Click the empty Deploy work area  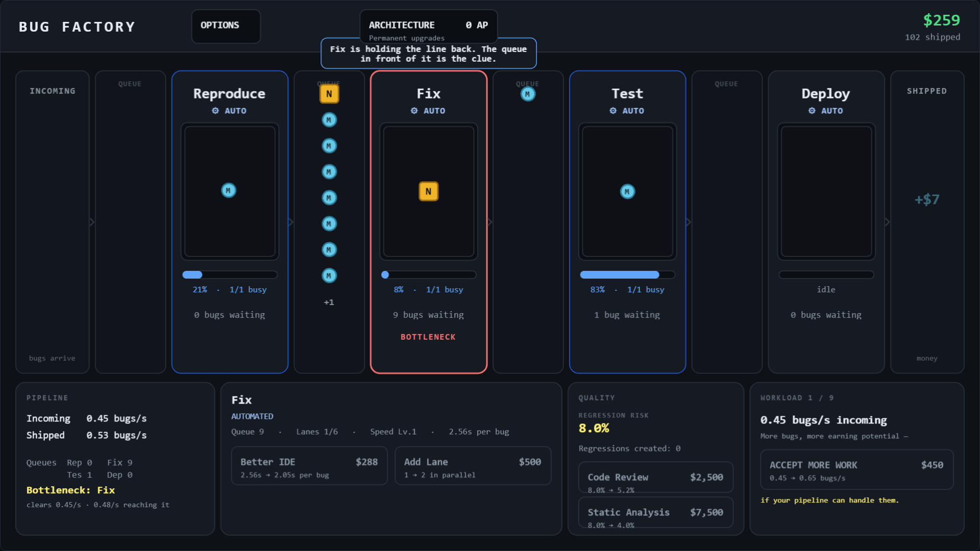click(x=826, y=191)
